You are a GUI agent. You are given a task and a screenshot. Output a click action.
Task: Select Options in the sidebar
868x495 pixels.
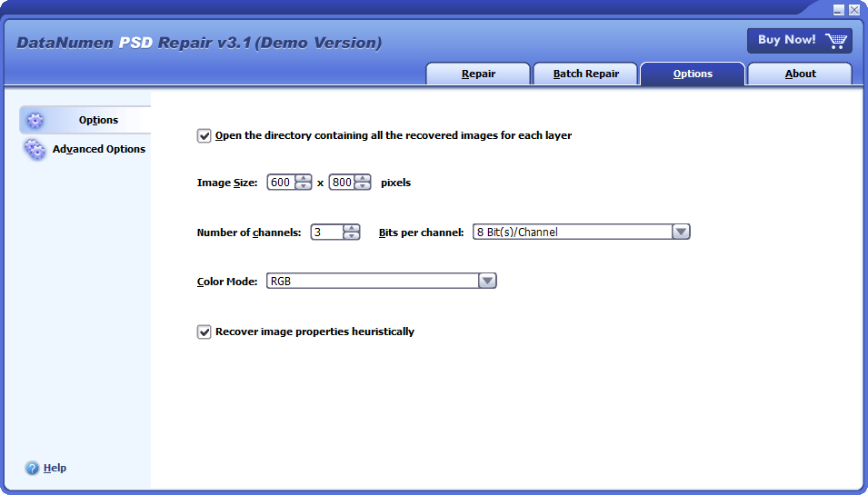pos(85,120)
